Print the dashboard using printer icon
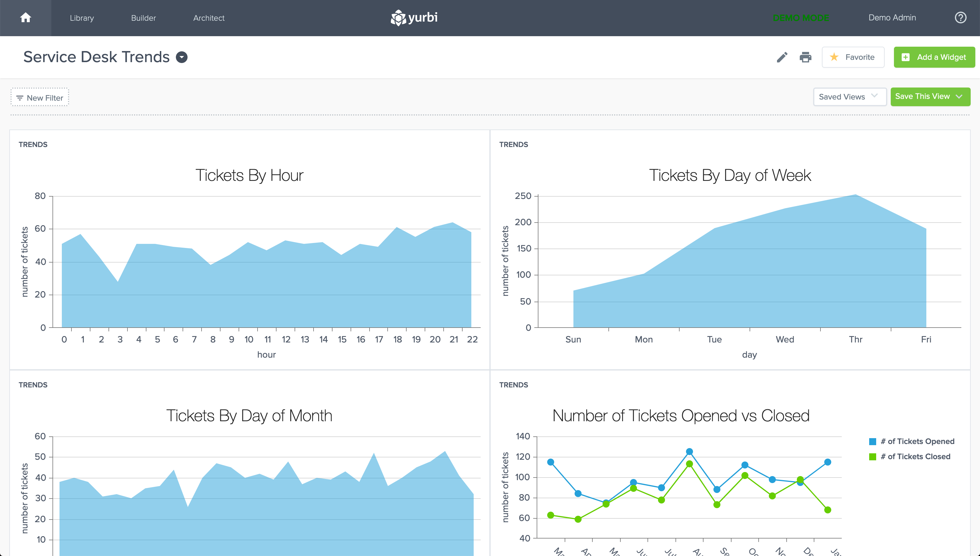 coord(805,57)
